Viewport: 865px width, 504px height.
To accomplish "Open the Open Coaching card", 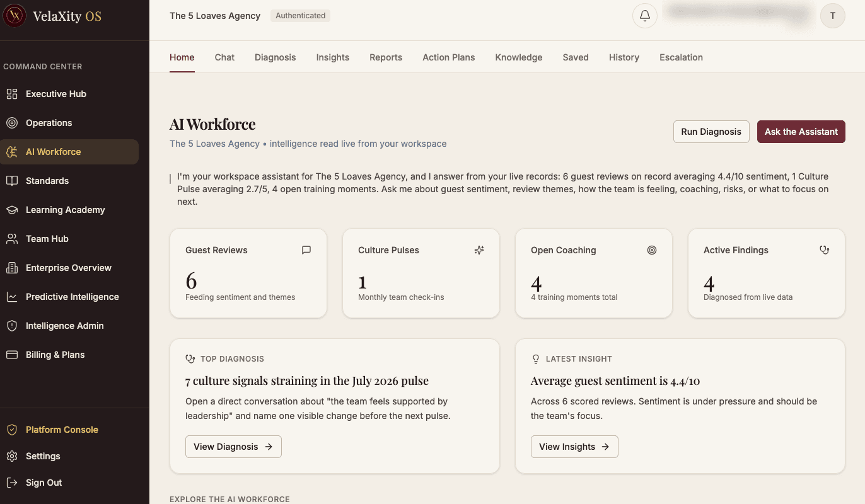I will (x=594, y=273).
